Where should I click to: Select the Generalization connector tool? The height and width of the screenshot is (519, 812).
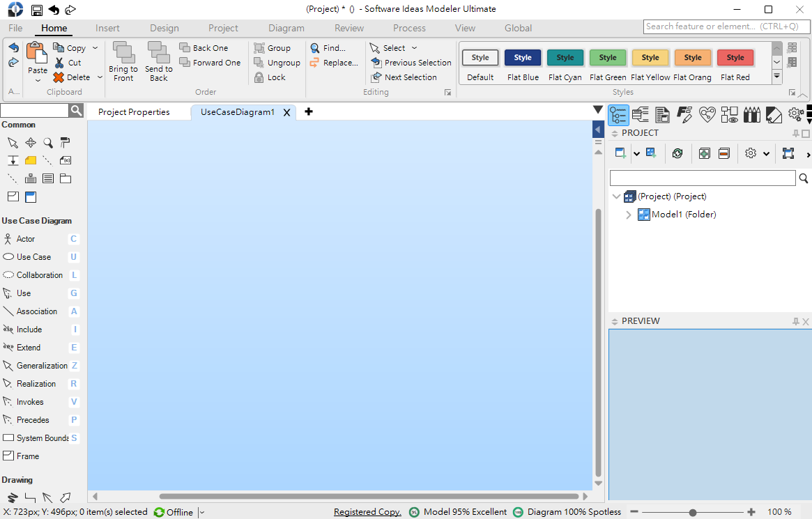pyautogui.click(x=40, y=365)
